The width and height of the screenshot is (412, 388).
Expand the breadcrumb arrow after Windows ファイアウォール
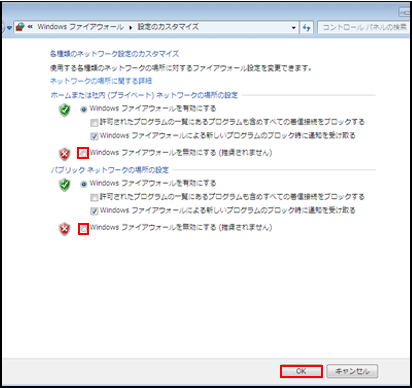pos(130,27)
